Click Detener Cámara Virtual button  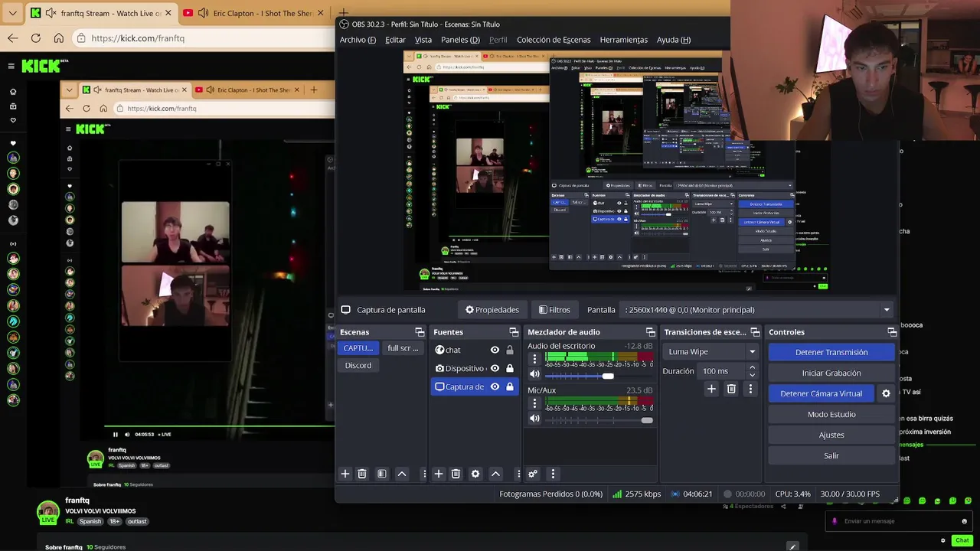[821, 393]
